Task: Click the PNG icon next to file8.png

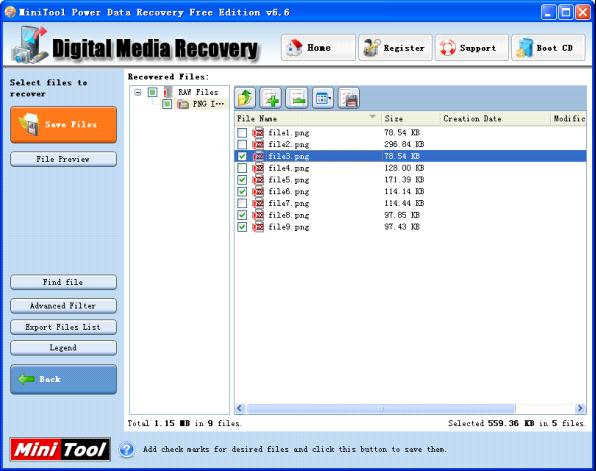Action: coord(258,215)
